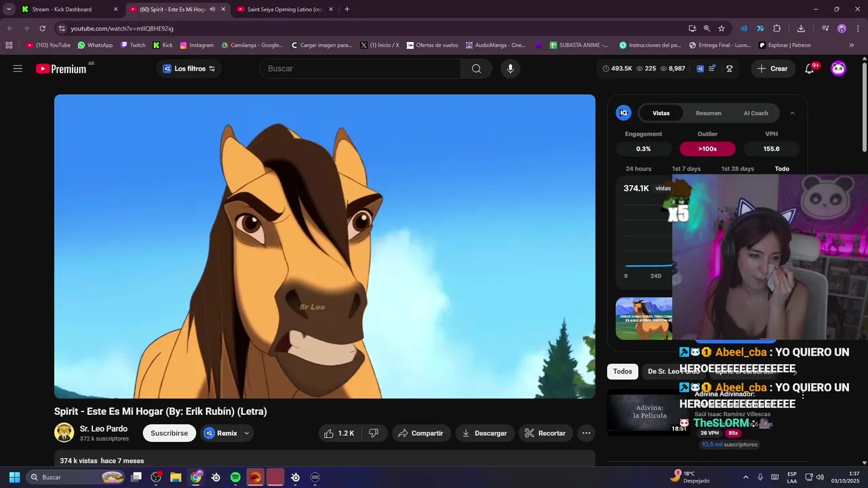
Task: Click the YouTube Buscar search field
Action: click(360, 68)
